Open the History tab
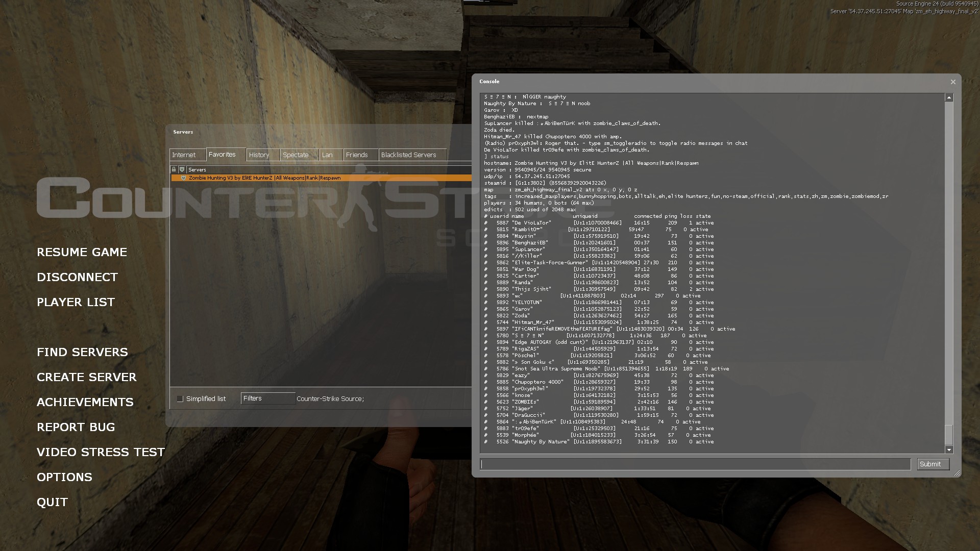 click(x=259, y=155)
